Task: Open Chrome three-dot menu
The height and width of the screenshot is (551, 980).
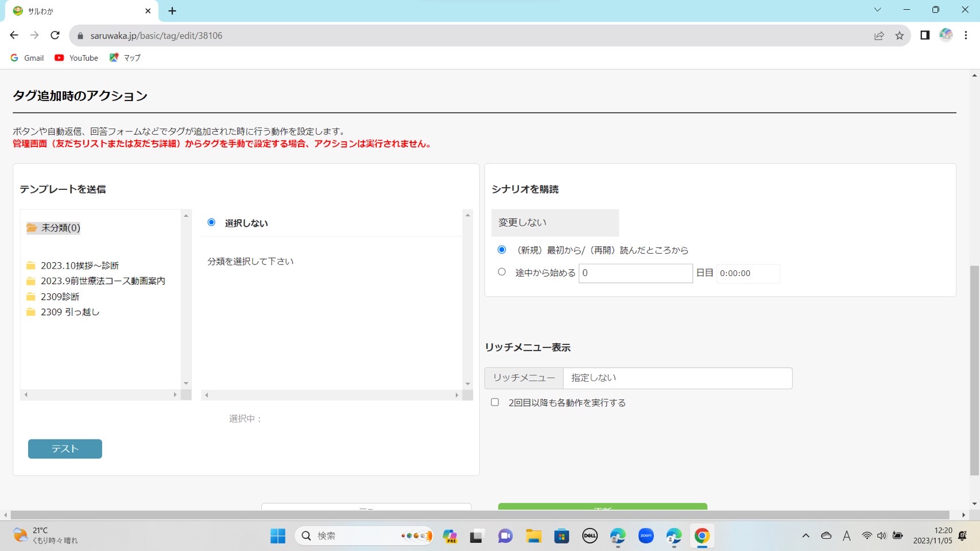Action: (x=966, y=36)
